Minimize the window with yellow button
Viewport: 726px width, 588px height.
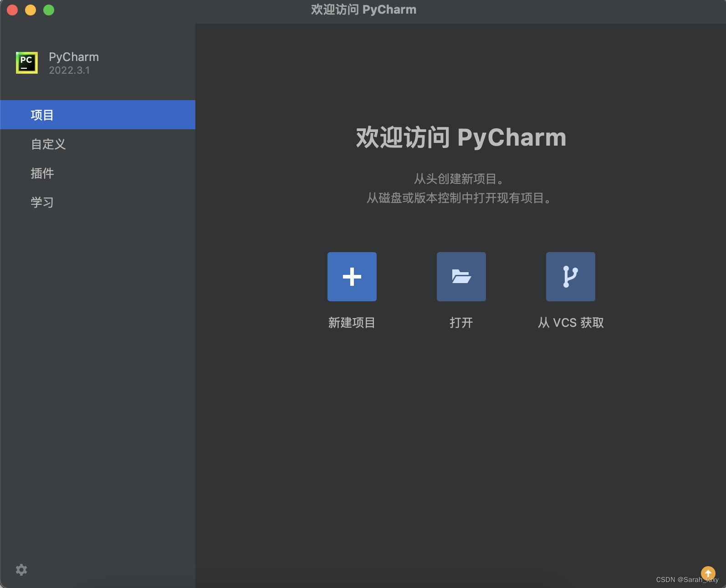[31, 10]
